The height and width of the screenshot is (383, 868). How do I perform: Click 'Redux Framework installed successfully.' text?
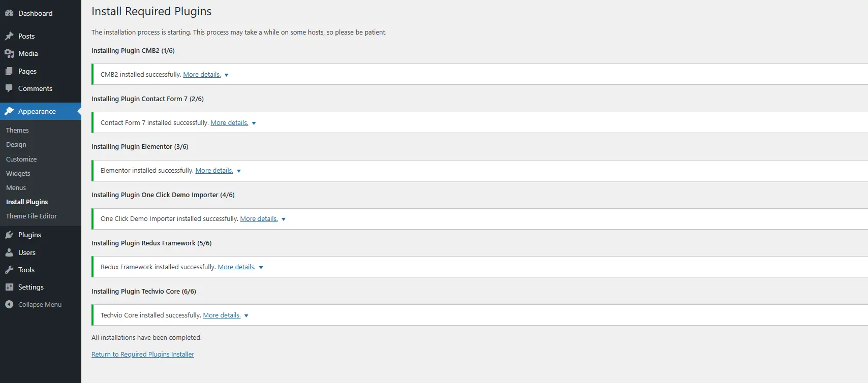pos(158,267)
